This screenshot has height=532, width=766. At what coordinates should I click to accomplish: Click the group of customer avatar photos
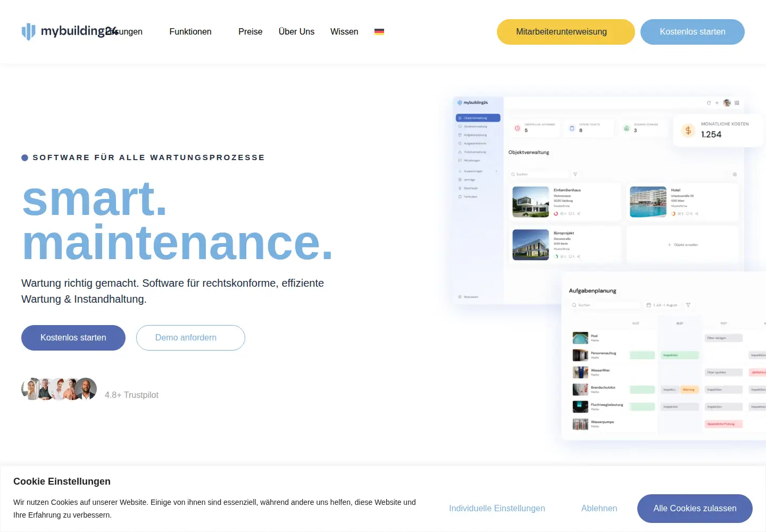[x=59, y=389]
